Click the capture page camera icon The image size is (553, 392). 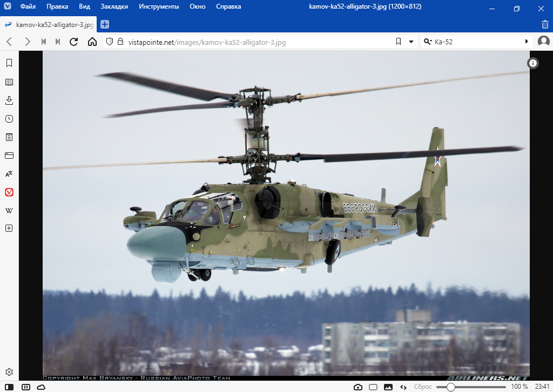358,387
